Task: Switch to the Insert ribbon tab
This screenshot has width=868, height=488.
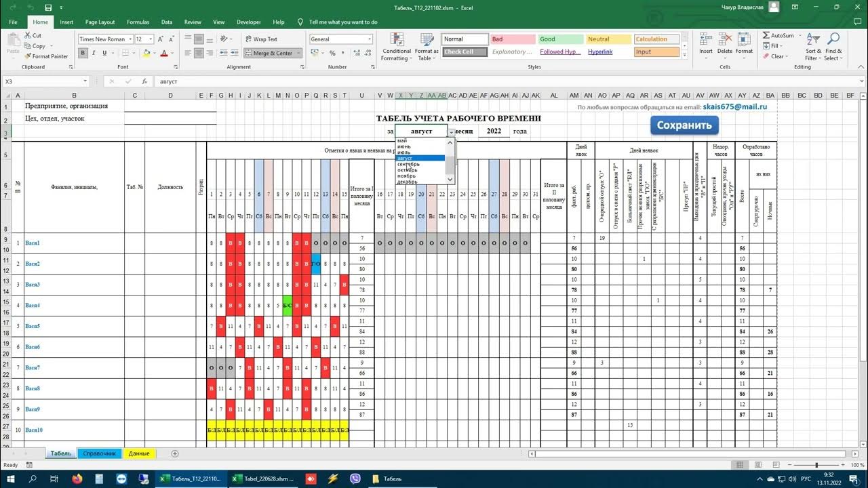Action: tap(66, 22)
